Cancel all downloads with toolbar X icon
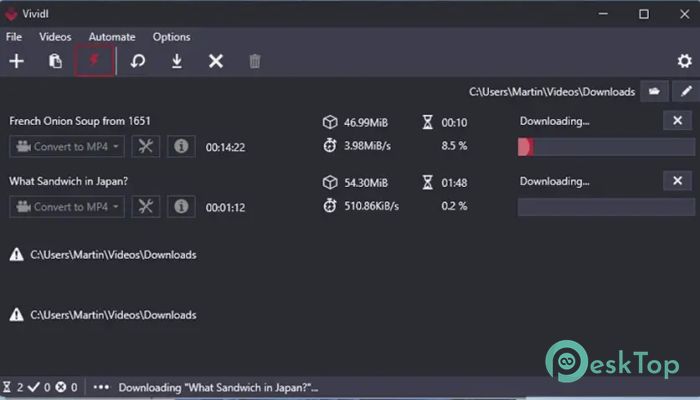 [216, 61]
